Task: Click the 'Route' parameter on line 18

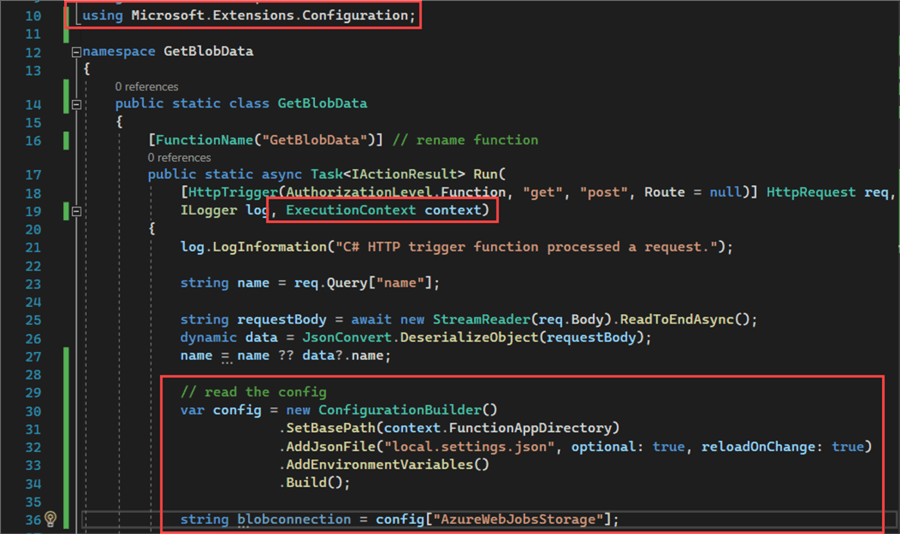Action: coord(665,192)
